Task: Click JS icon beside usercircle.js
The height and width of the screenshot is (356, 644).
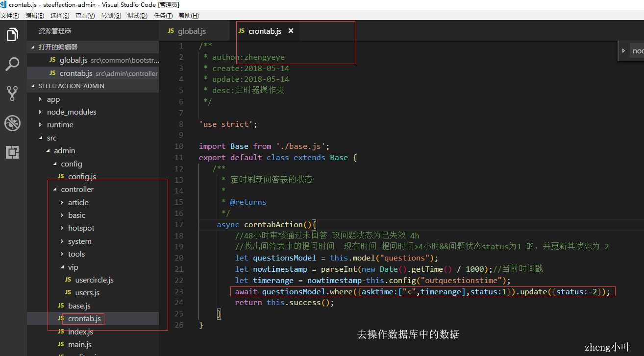Action: click(68, 280)
